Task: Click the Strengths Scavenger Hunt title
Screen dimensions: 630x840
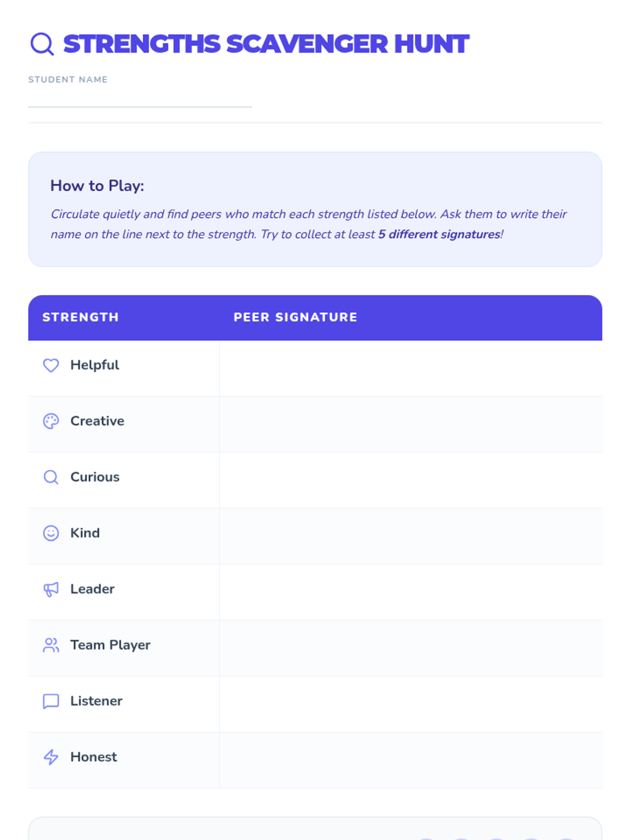Action: pyautogui.click(x=266, y=44)
